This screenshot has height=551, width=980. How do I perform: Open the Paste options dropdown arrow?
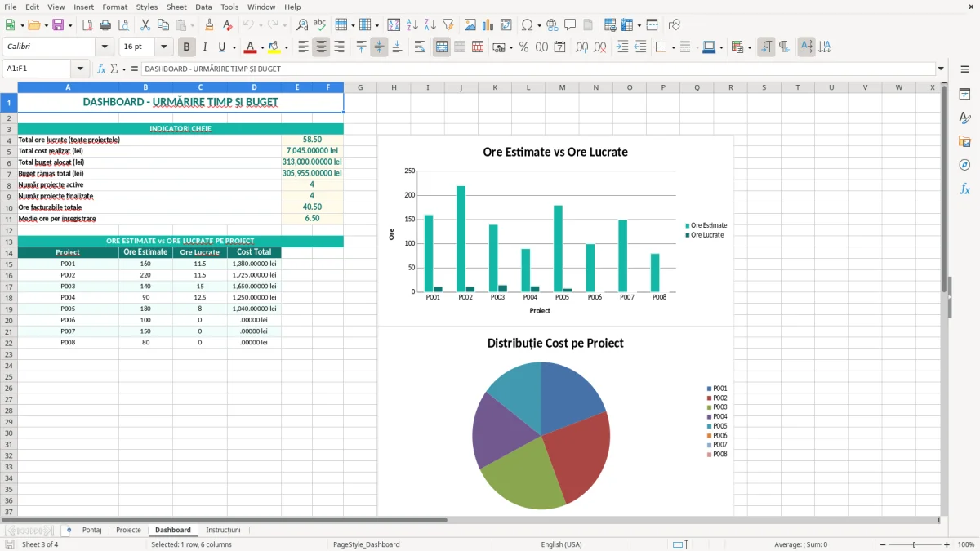tap(192, 25)
